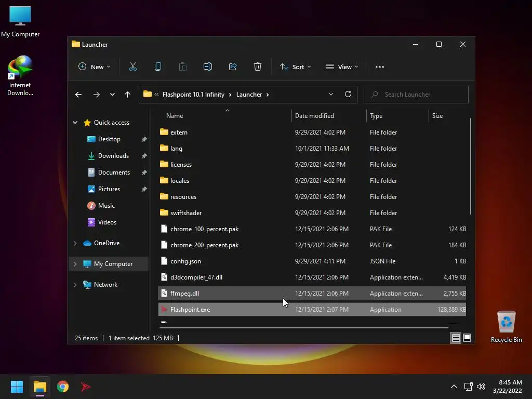Click the Copy icon in toolbar

[x=158, y=67]
